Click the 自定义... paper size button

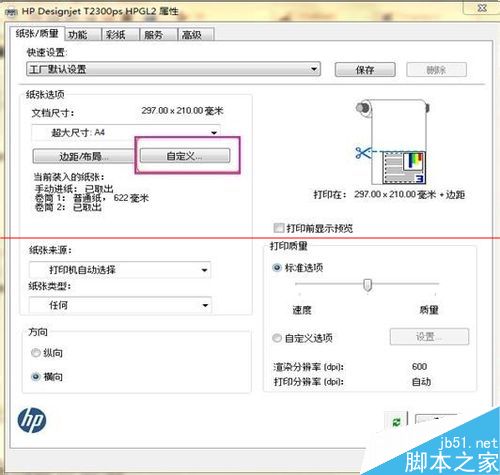coord(185,156)
